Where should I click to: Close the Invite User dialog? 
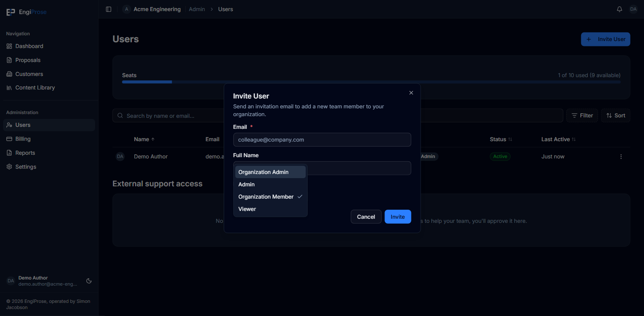[x=411, y=93]
